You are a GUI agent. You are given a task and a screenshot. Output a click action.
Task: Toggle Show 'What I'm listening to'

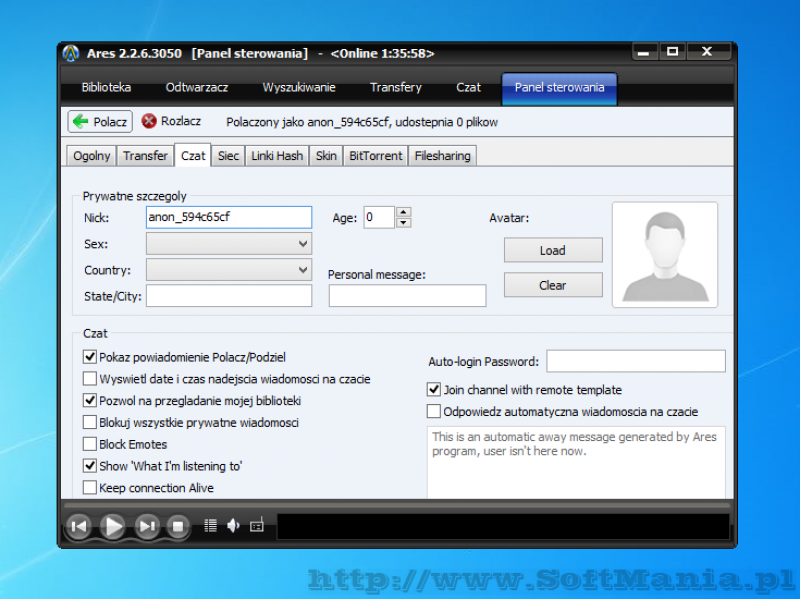click(90, 466)
